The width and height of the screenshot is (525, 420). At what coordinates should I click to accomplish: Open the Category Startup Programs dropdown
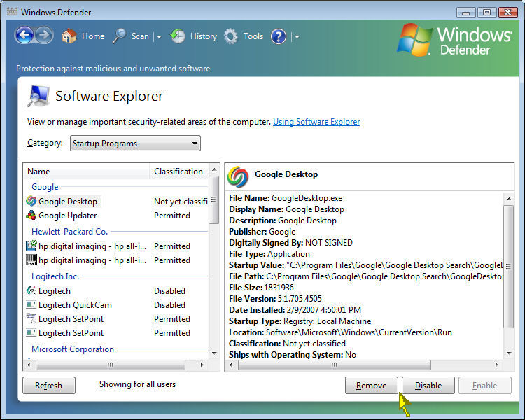135,143
